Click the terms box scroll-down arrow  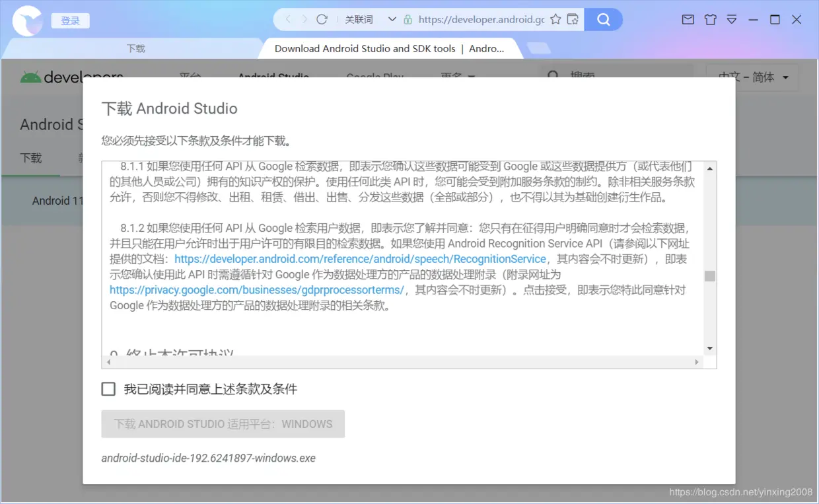pos(710,348)
